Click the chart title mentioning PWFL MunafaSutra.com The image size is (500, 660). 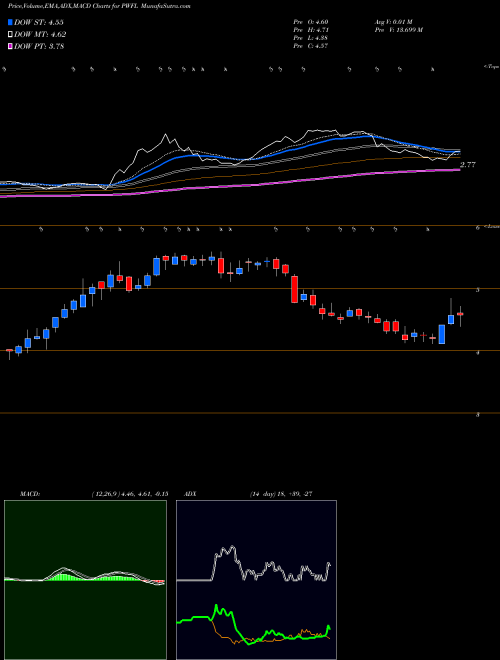pos(99,7)
